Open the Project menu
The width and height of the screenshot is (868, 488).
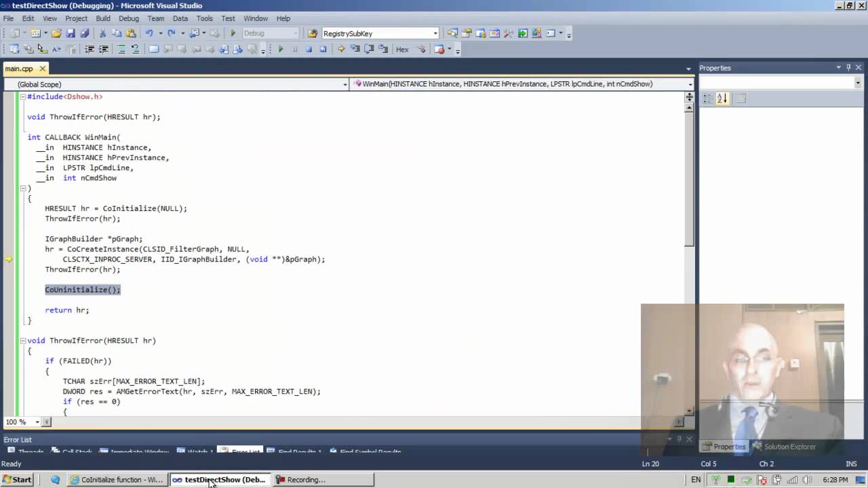click(76, 18)
